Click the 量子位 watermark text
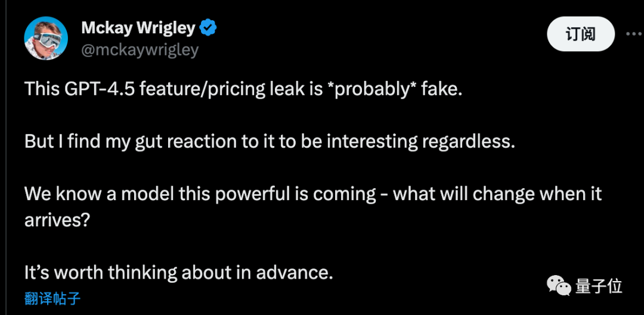 tap(599, 286)
